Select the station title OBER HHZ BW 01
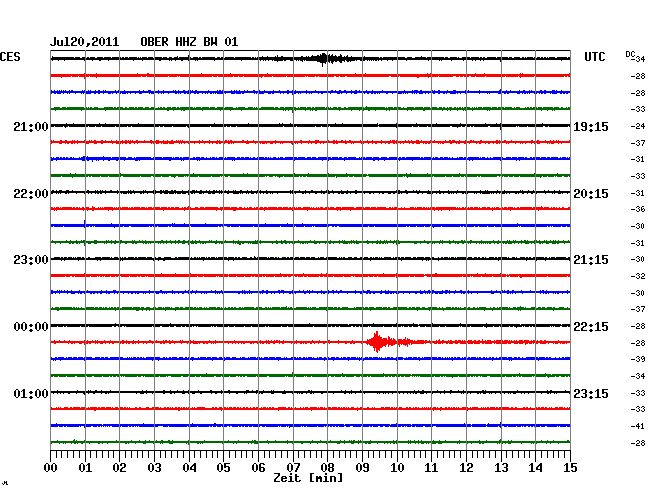 click(189, 42)
